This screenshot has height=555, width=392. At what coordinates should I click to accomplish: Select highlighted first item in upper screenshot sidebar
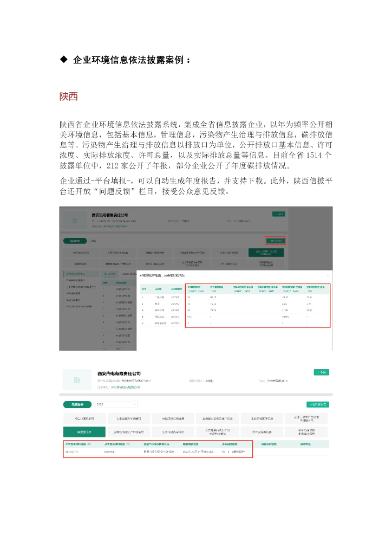click(x=82, y=274)
